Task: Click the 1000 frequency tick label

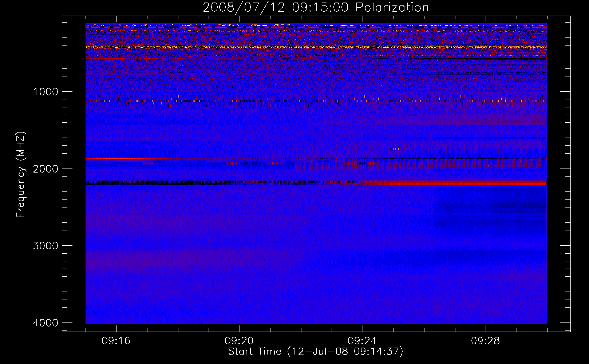Action: 46,92
